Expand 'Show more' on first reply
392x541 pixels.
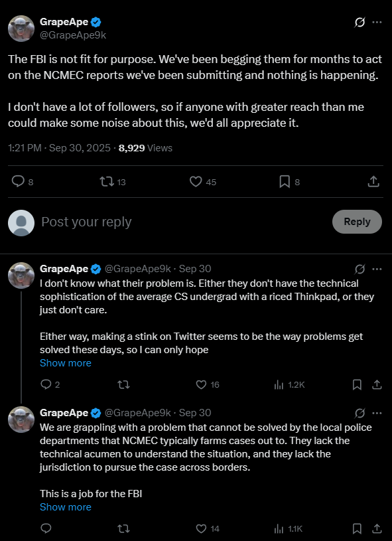[66, 363]
